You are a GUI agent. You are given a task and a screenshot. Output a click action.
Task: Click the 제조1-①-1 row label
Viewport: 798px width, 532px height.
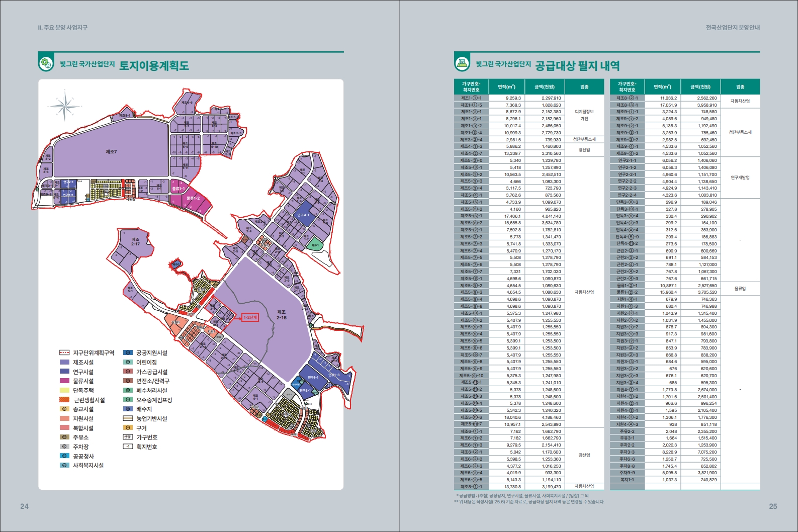point(471,98)
